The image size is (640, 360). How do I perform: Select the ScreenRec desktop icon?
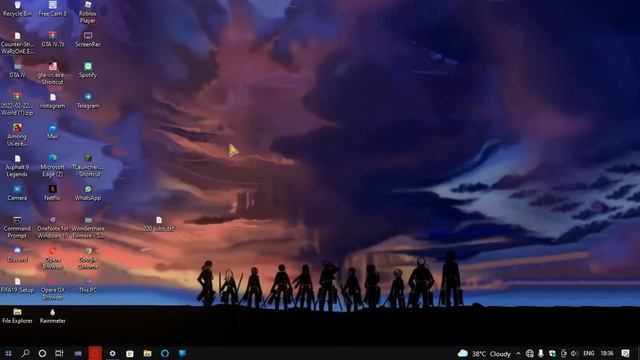tap(88, 40)
